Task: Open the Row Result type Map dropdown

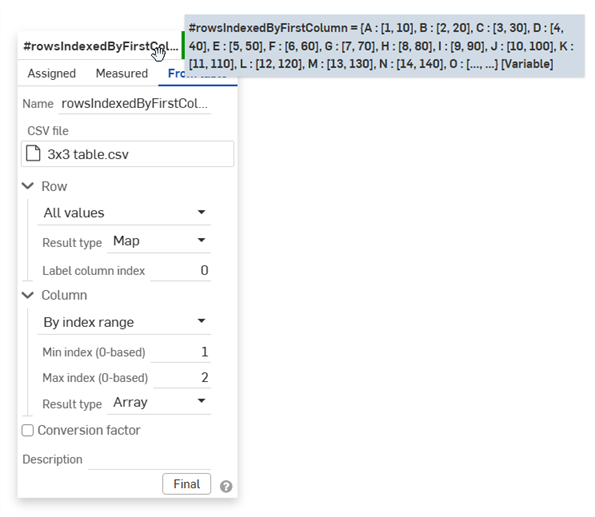Action: [159, 241]
